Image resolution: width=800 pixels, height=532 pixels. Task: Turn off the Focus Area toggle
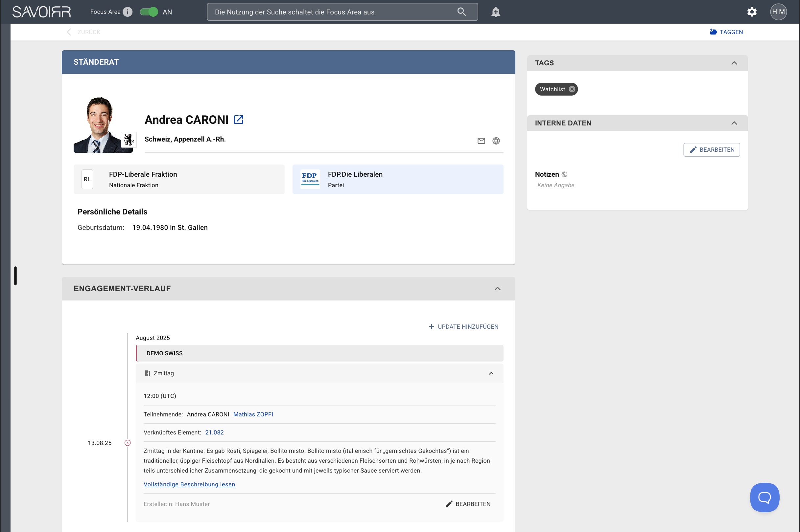pos(149,12)
